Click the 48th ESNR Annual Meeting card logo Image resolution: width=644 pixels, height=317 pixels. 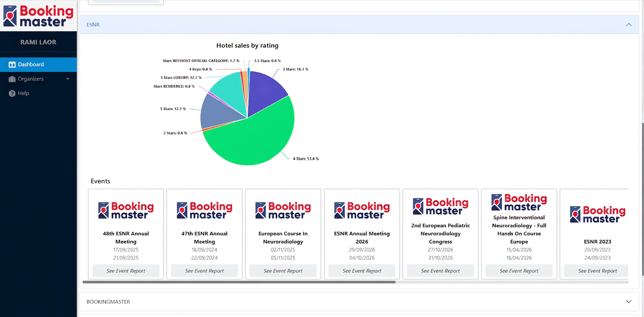(x=126, y=210)
